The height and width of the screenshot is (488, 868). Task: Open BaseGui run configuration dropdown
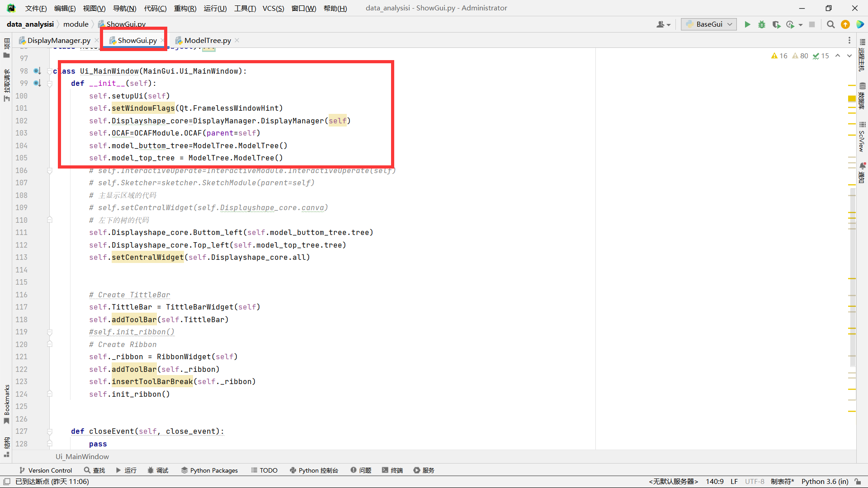pos(709,24)
